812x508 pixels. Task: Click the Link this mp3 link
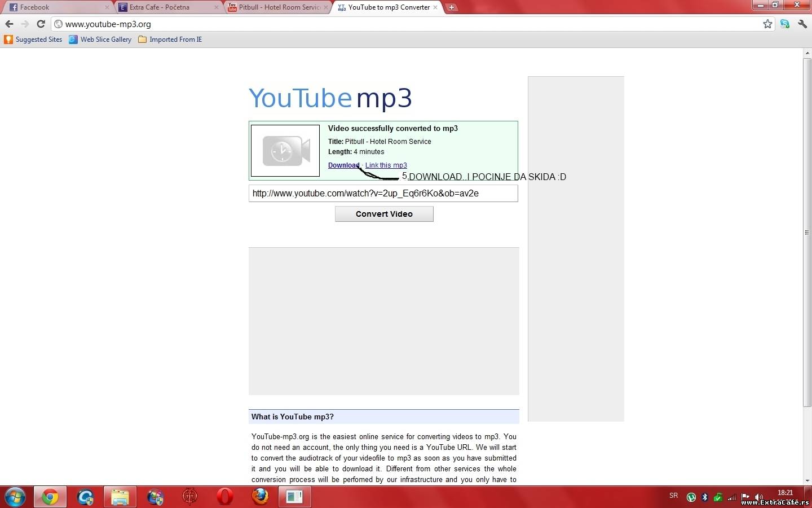coord(386,165)
